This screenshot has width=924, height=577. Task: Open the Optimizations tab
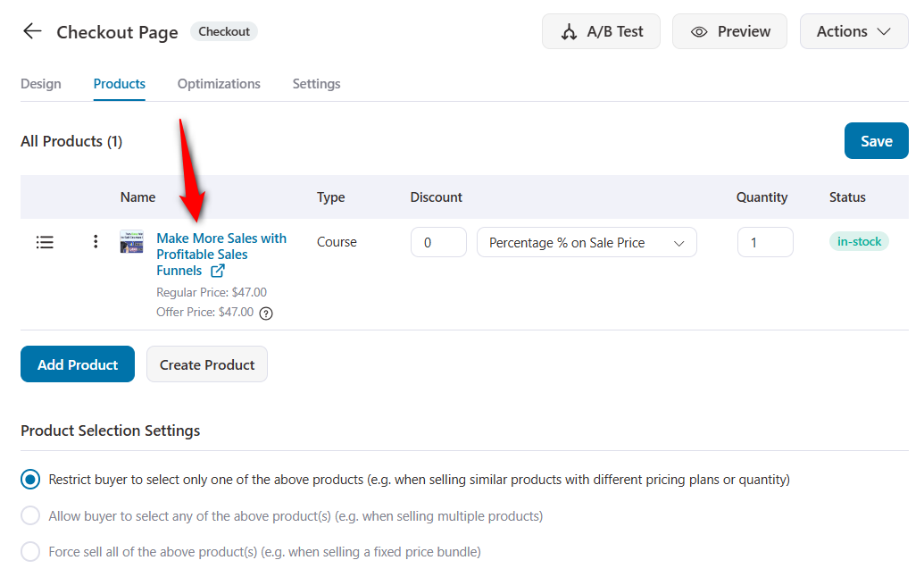(219, 84)
